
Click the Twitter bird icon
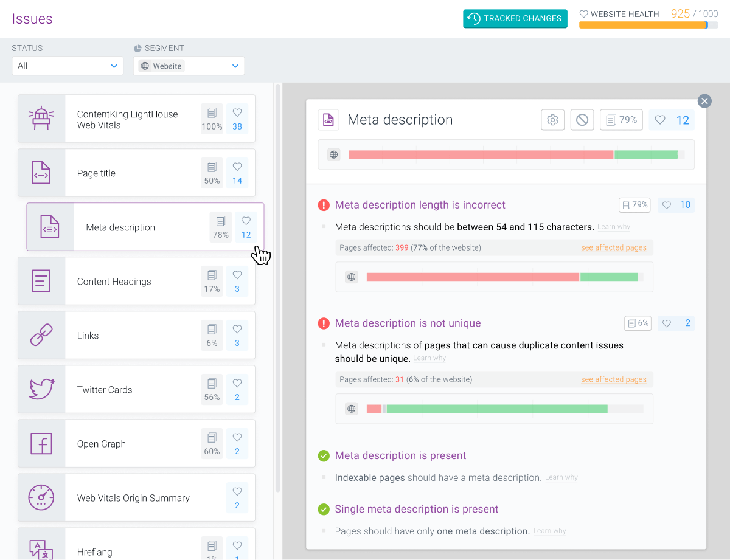point(41,389)
